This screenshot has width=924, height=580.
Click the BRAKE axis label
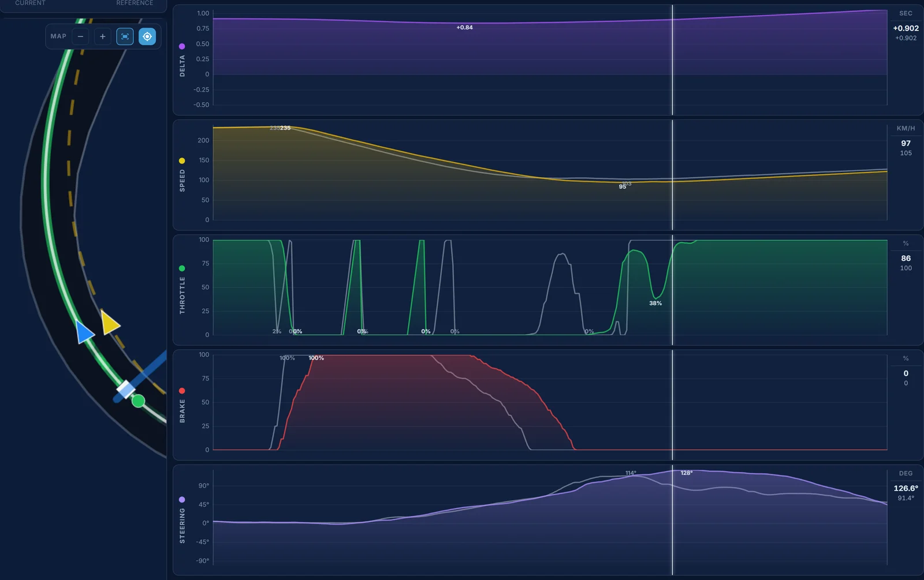[182, 411]
